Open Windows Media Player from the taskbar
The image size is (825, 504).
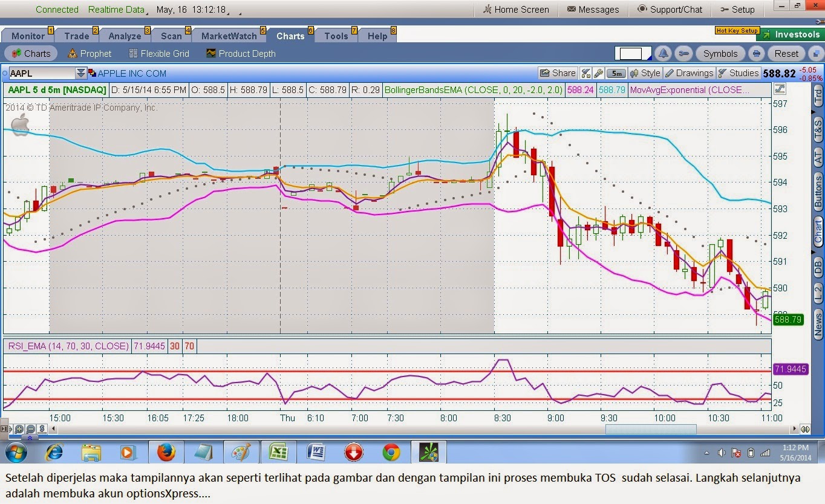pos(128,452)
